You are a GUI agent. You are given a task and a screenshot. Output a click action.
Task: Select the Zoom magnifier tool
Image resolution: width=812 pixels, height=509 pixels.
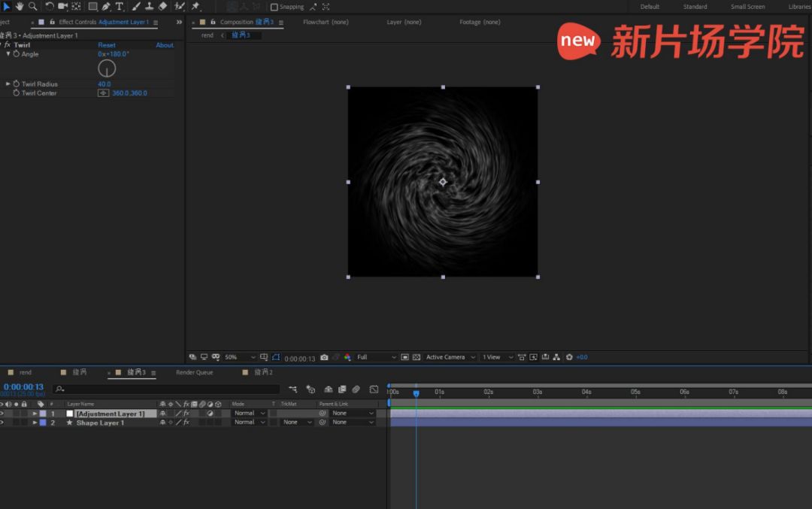(x=32, y=6)
